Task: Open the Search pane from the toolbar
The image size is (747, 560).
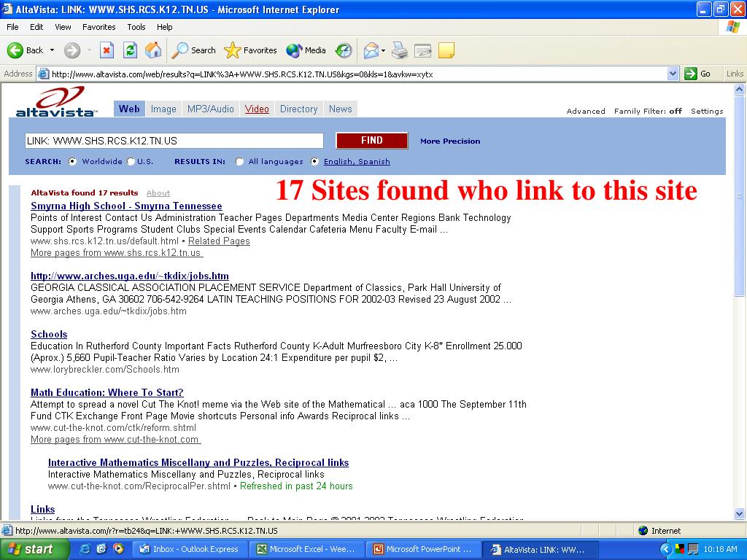Action: pos(193,50)
